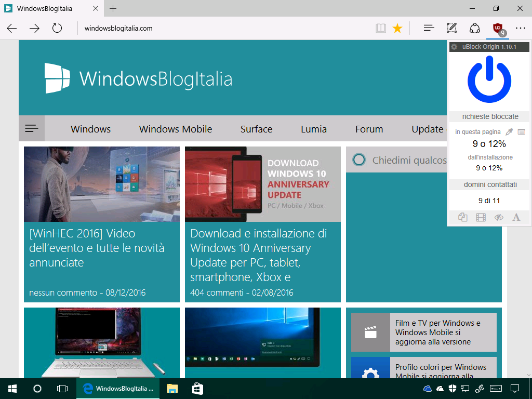Switch to Edge WindowsBlogItalia taskbar button
Image resolution: width=532 pixels, height=399 pixels.
pos(118,389)
